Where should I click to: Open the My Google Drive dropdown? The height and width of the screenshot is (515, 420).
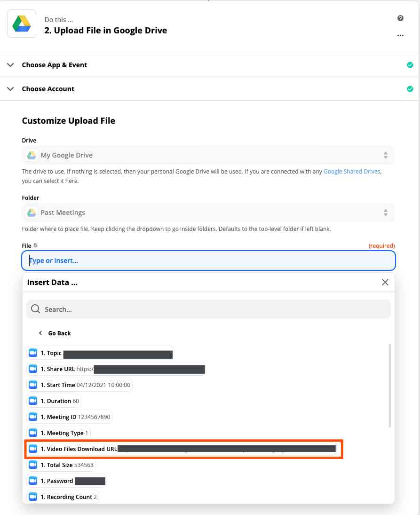coord(385,155)
